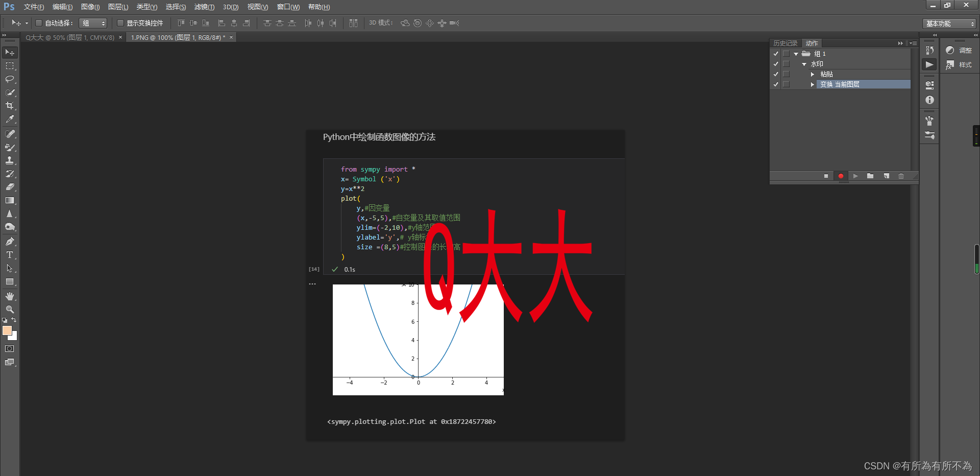
Task: Play the selected action
Action: (x=855, y=176)
